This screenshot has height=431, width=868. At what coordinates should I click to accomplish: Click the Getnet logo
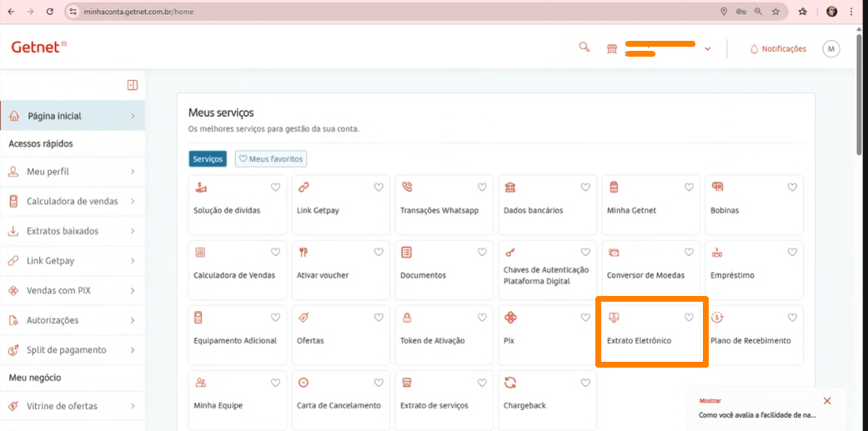pos(38,47)
